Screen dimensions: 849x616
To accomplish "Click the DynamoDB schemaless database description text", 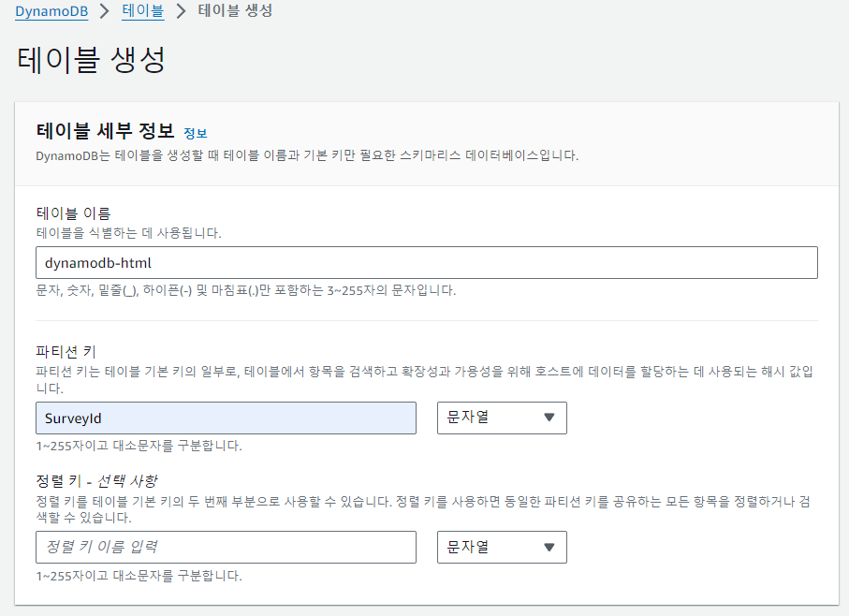I will (x=307, y=156).
